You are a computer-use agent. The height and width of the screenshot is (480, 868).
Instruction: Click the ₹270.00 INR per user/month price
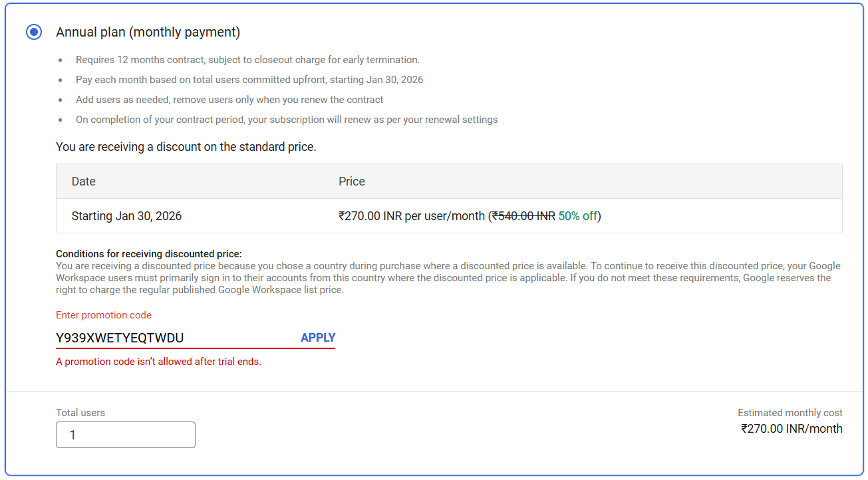tap(412, 216)
